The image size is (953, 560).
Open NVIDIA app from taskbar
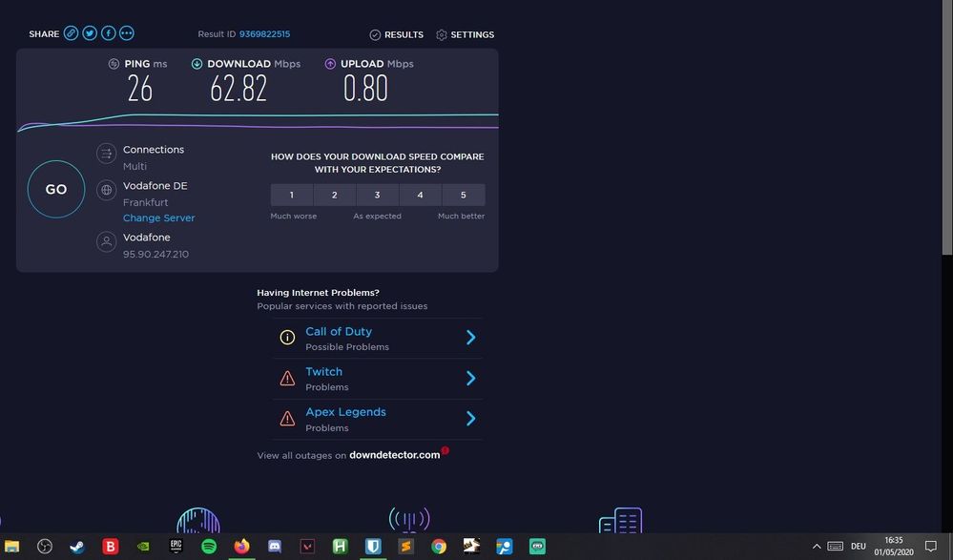click(143, 546)
